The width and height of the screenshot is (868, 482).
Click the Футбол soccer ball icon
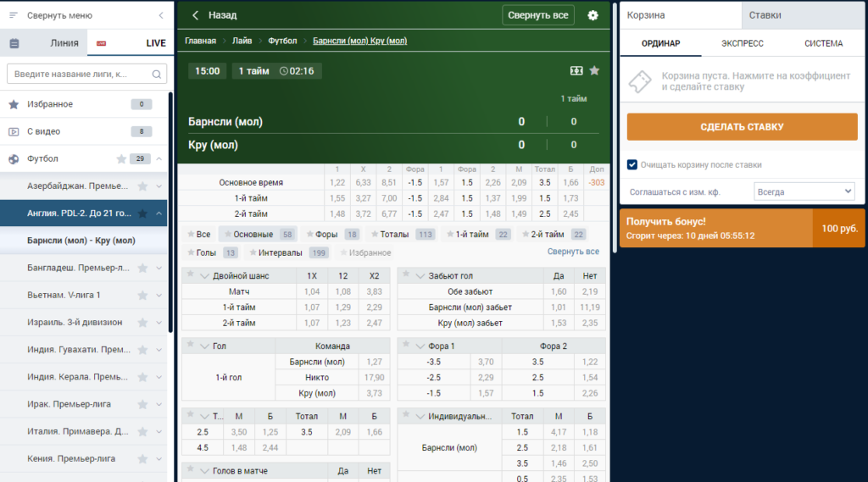(14, 158)
